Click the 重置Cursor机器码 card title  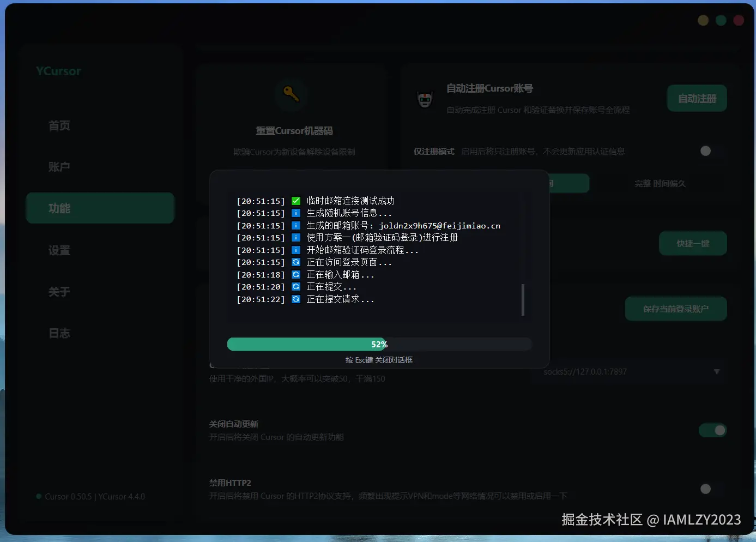click(x=294, y=131)
